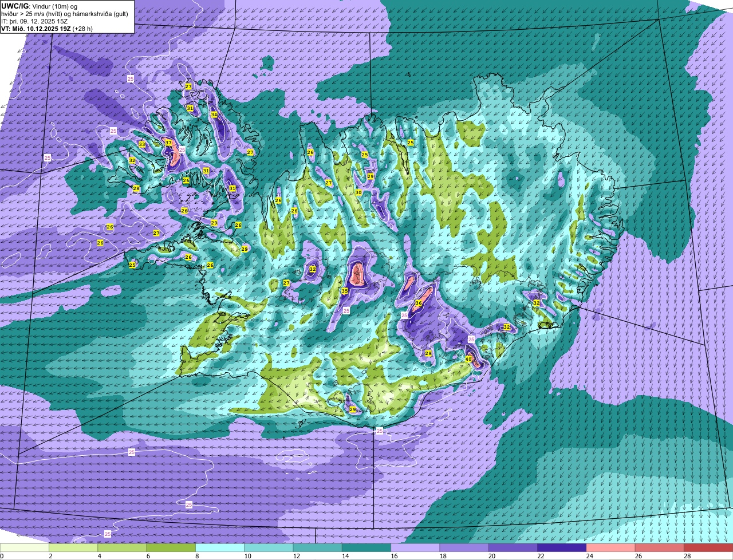
Task: Click the aqua 10–12 m/s legend swatch
Action: (269, 548)
